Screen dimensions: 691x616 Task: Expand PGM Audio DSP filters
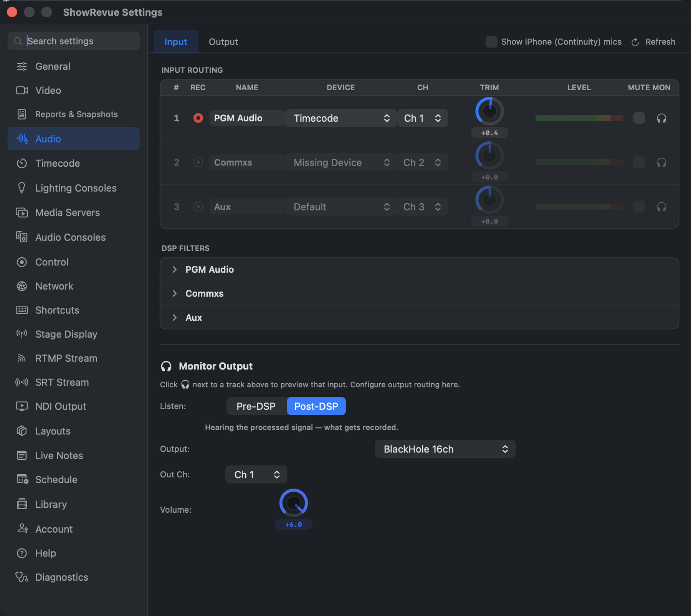[174, 269]
